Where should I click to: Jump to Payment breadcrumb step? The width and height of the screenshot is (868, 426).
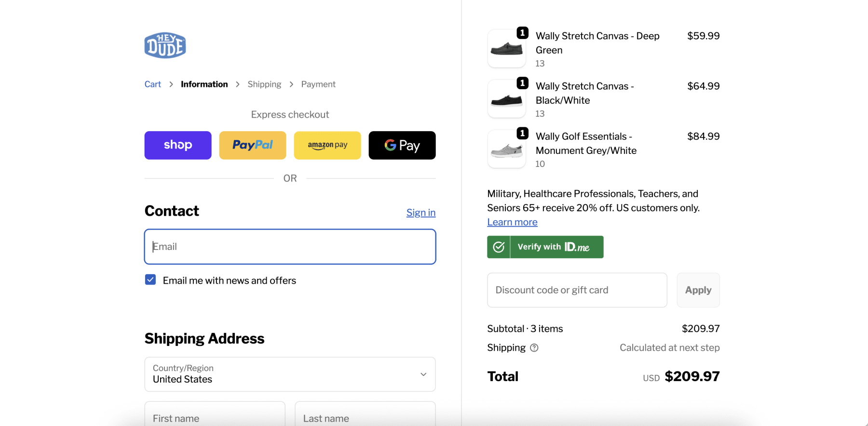pos(318,84)
